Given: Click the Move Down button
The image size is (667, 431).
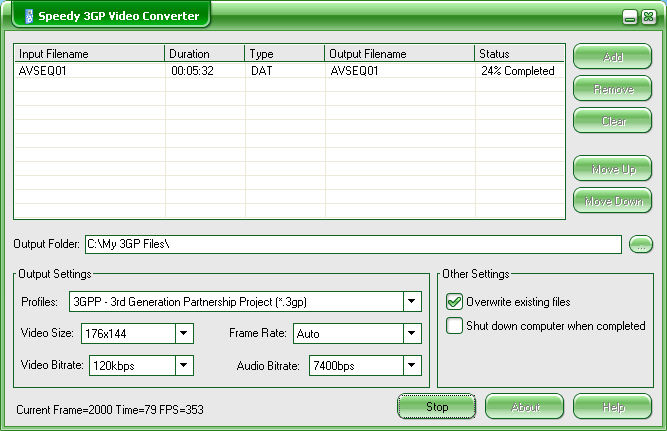Looking at the screenshot, I should [613, 201].
